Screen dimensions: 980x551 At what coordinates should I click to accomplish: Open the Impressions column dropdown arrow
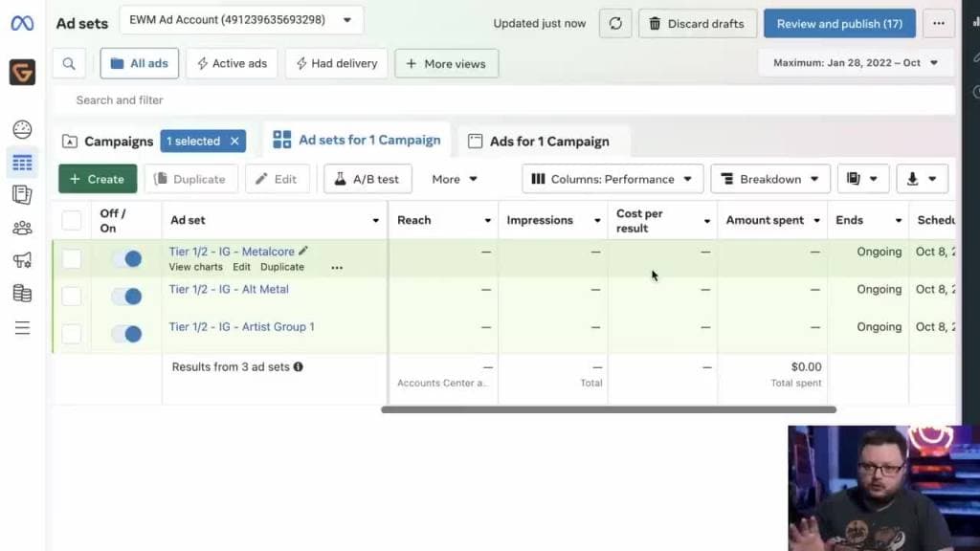(x=597, y=221)
